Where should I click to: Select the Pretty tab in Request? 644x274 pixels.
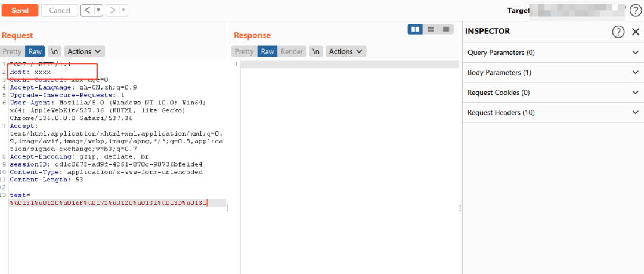(x=12, y=51)
